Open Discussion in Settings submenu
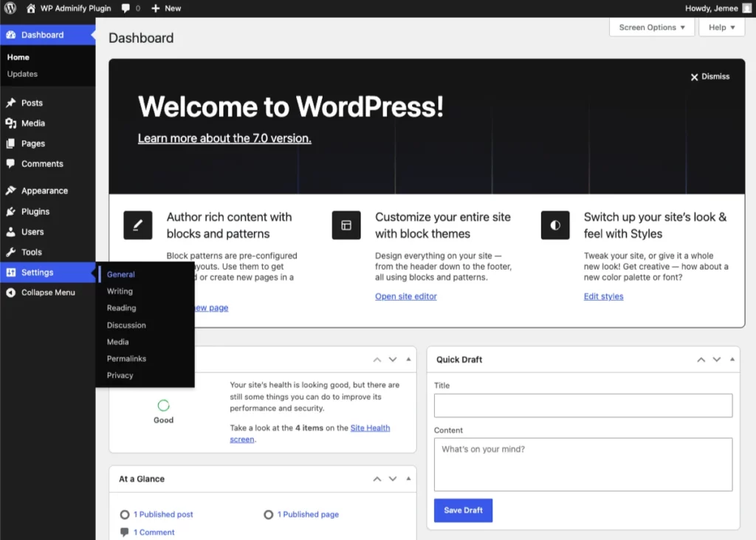This screenshot has height=540, width=756. 126,325
